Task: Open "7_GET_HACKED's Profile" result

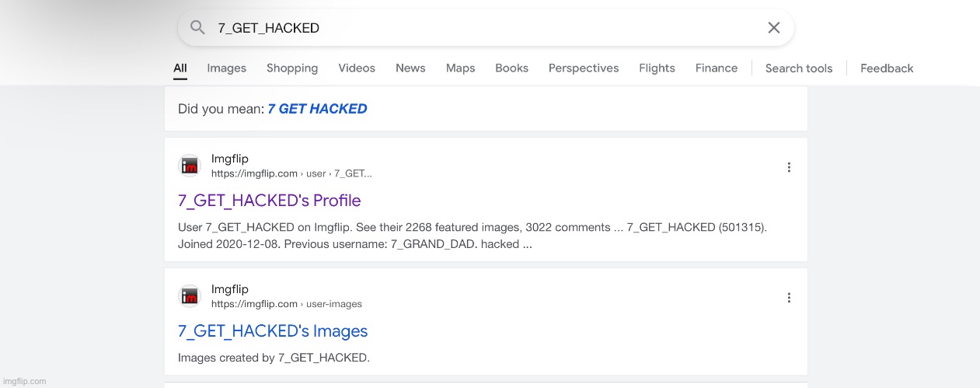Action: (x=269, y=201)
